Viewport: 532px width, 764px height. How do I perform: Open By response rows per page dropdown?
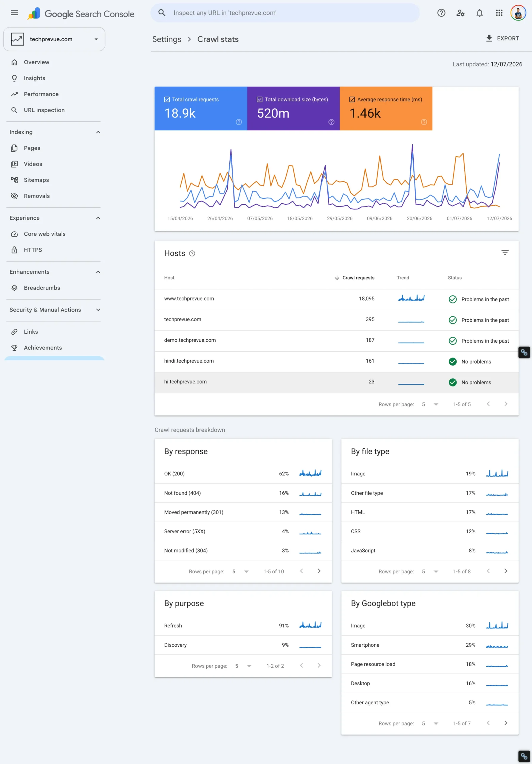[240, 571]
